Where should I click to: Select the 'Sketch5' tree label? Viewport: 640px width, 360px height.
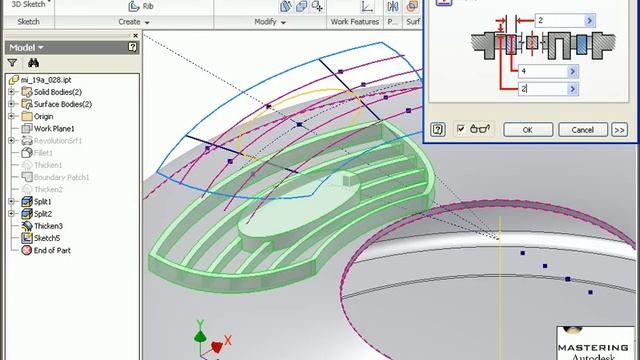(47, 238)
